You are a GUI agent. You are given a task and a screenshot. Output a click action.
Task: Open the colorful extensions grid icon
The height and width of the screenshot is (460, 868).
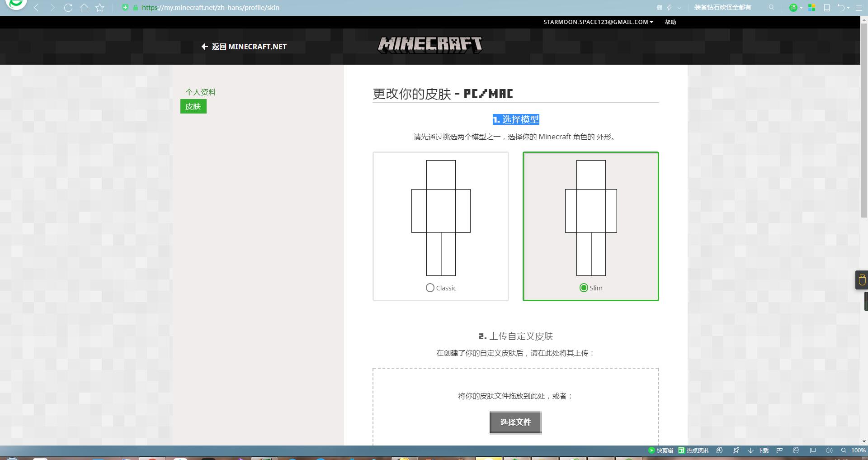(x=812, y=8)
